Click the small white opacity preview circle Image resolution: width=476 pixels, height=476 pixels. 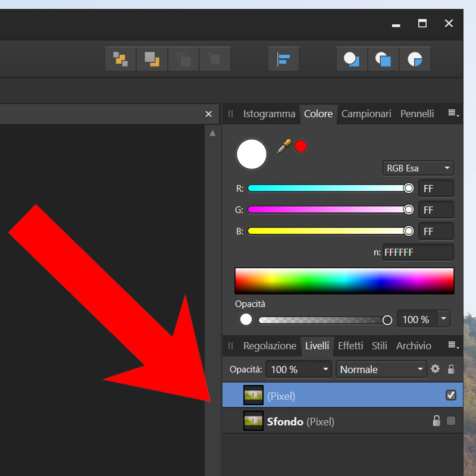point(246,320)
